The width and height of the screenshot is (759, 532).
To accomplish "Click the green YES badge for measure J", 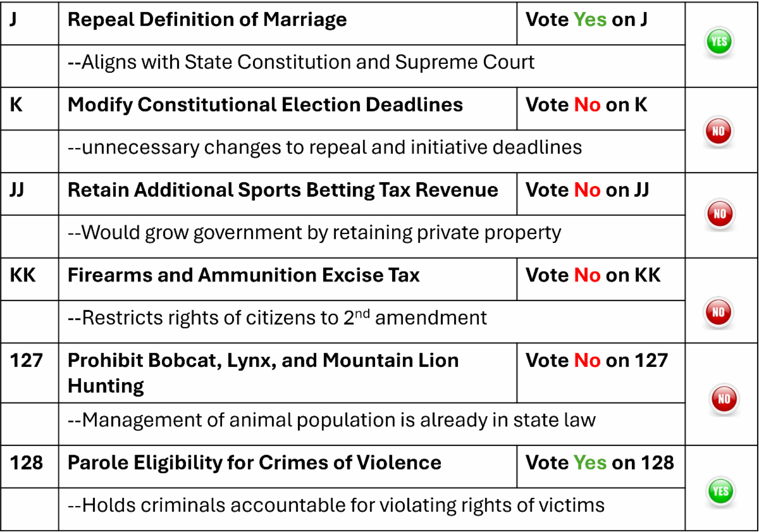I will 719,43.
